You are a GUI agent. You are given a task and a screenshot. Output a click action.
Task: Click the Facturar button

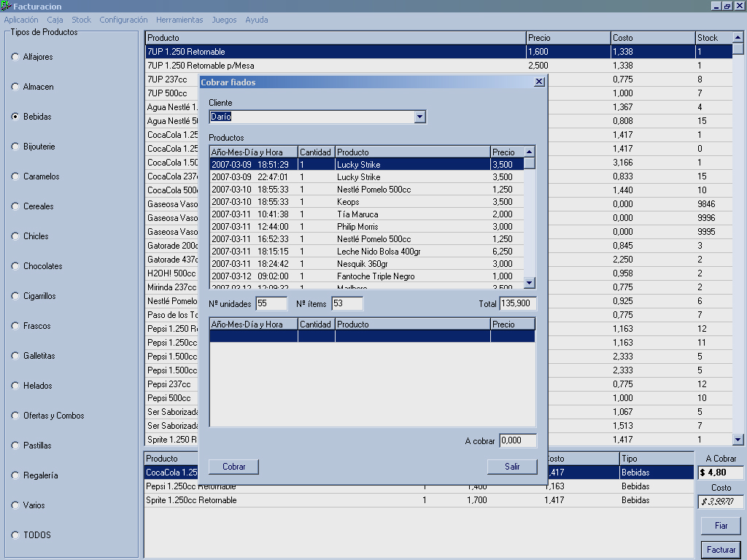(721, 550)
